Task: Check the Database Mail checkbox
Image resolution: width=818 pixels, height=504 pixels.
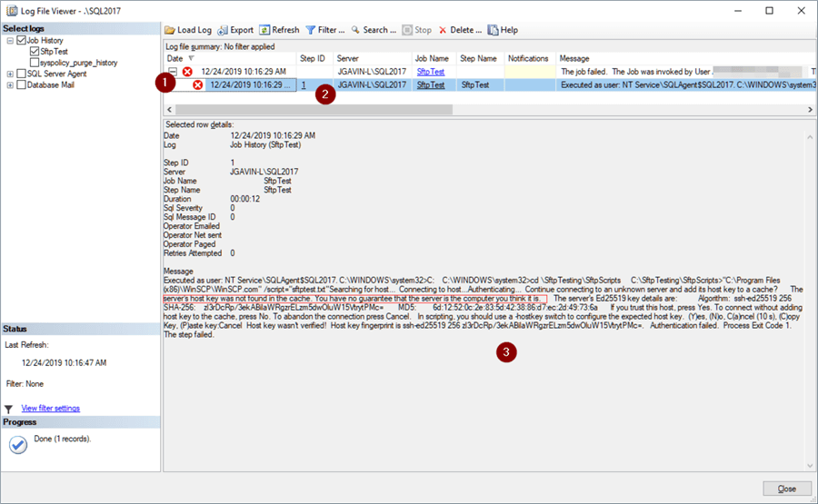Action: tap(22, 85)
